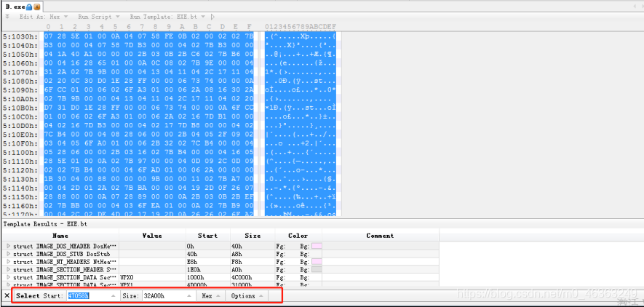Expand the IMAGE_SECTION_DATA UPX0 row
The height and width of the screenshot is (307, 644).
pyautogui.click(x=9, y=277)
